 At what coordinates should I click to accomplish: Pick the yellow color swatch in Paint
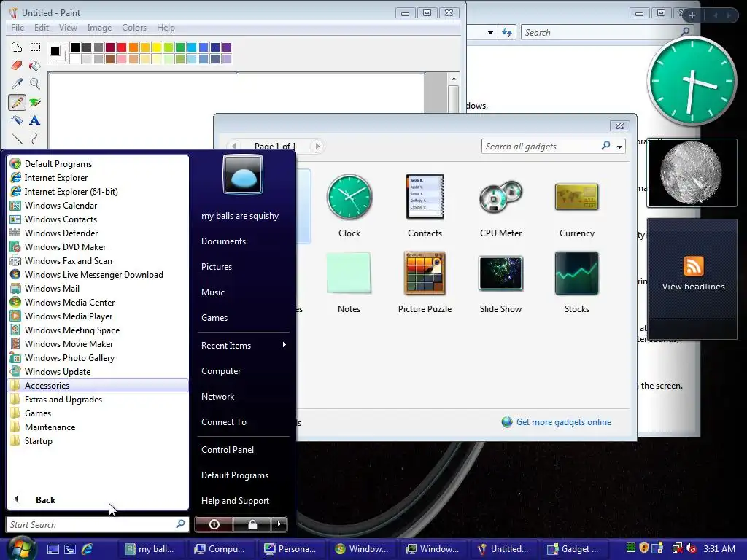[157, 47]
